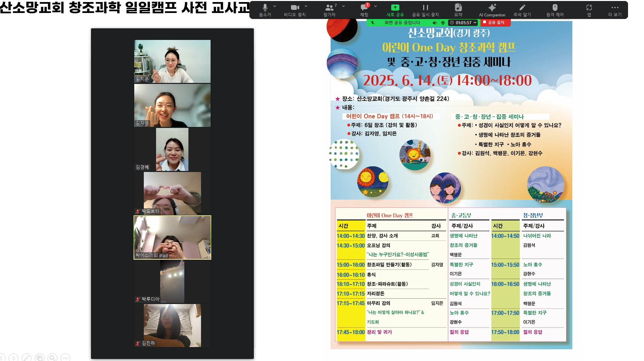Select the slideshow pen tool icon
Screen dimensions: 644x361
(x=27, y=357)
